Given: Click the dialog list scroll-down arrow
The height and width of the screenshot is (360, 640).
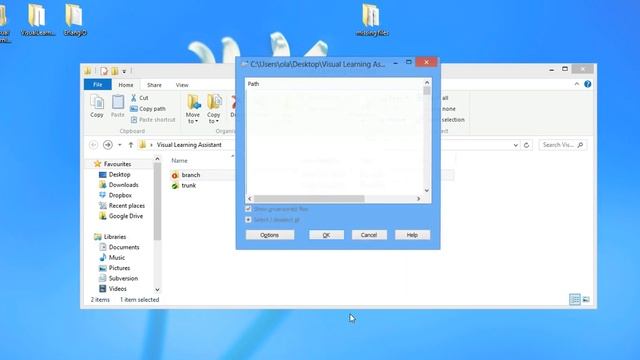Looking at the screenshot, I should pyautogui.click(x=427, y=190).
